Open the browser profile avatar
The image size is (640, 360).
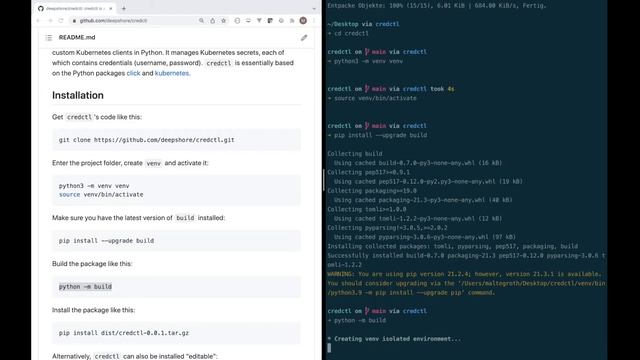tap(303, 20)
